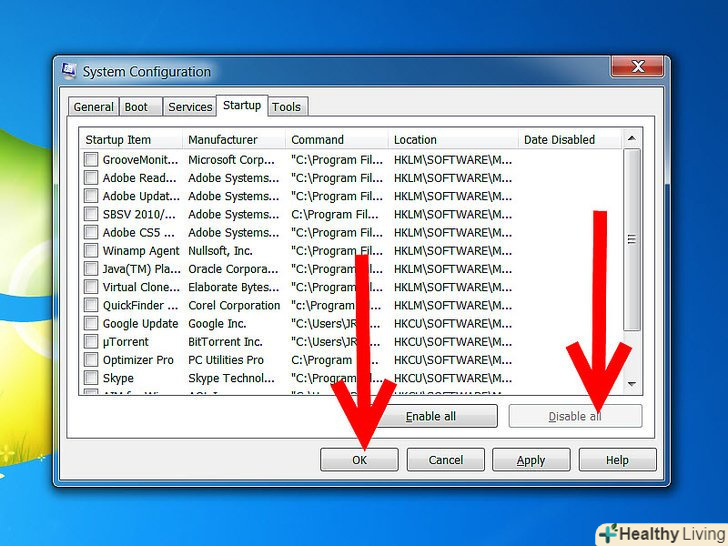Select the Skype Technol... manufacturer cell
Image resolution: width=728 pixels, height=546 pixels.
231,378
